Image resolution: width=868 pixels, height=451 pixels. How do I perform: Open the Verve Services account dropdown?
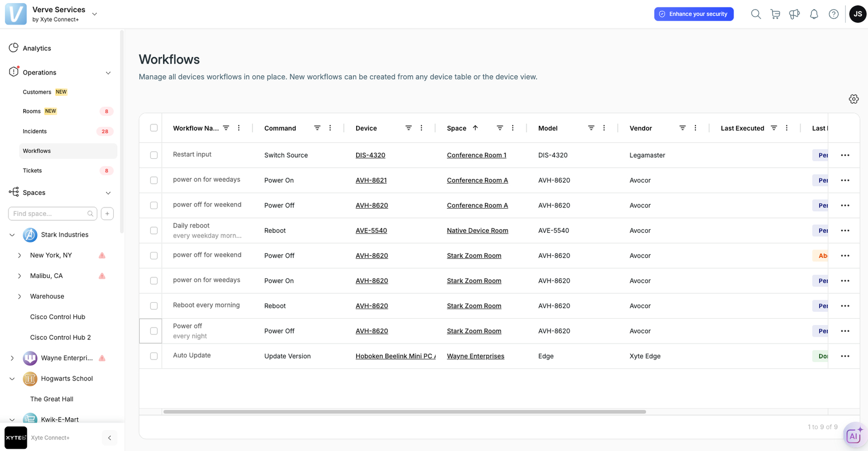point(95,14)
